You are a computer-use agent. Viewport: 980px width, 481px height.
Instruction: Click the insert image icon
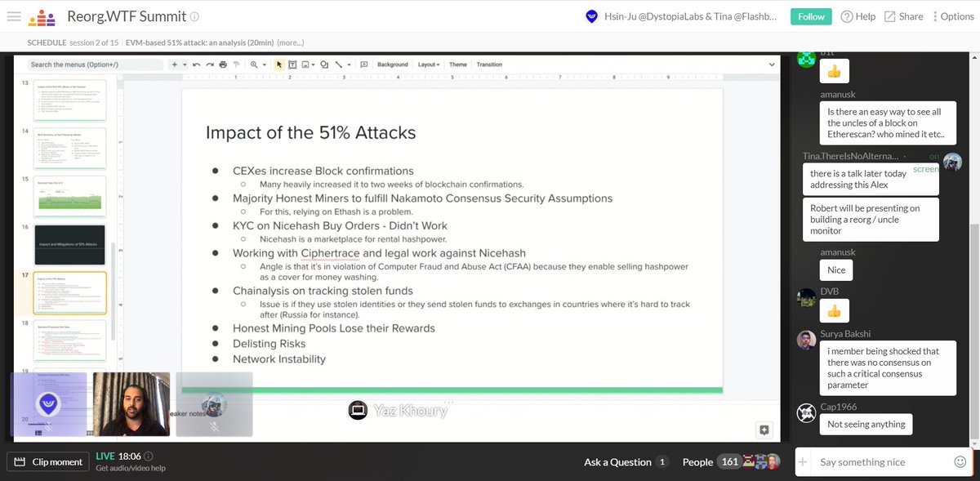tap(306, 65)
